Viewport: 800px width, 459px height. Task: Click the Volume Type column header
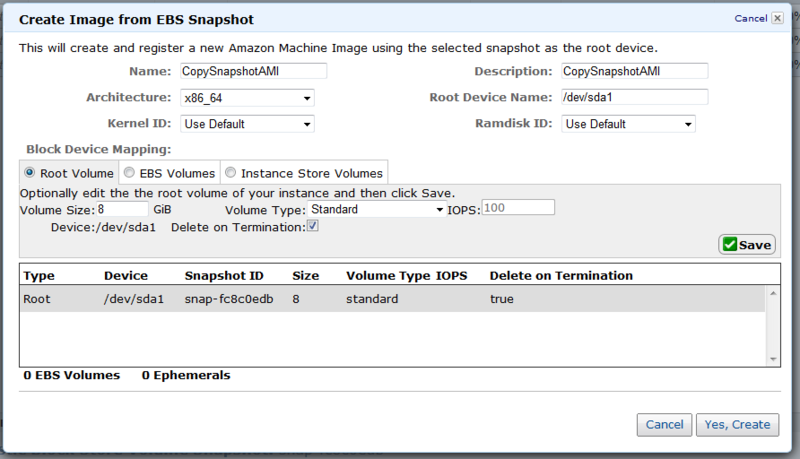click(388, 276)
